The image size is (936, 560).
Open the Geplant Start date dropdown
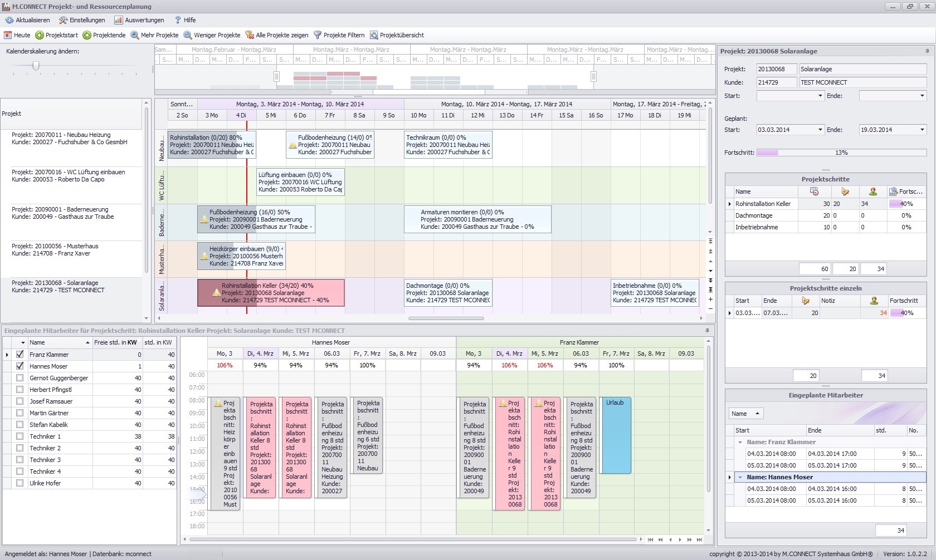coord(820,130)
